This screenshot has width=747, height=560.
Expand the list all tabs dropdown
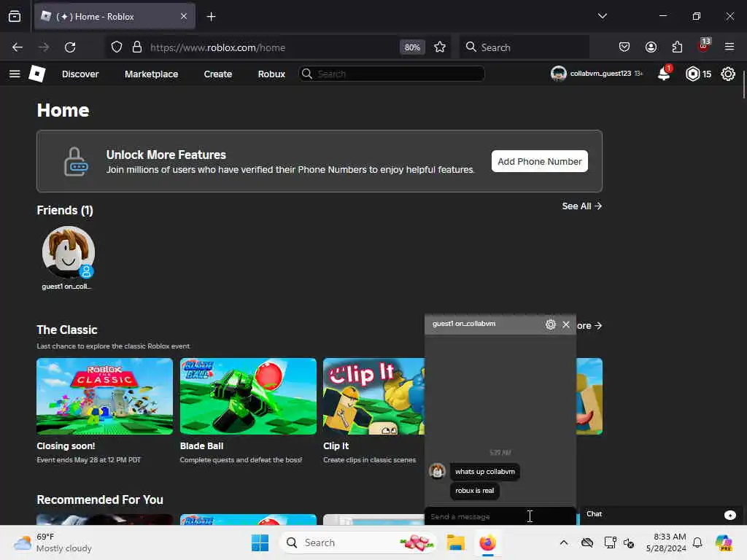[602, 16]
